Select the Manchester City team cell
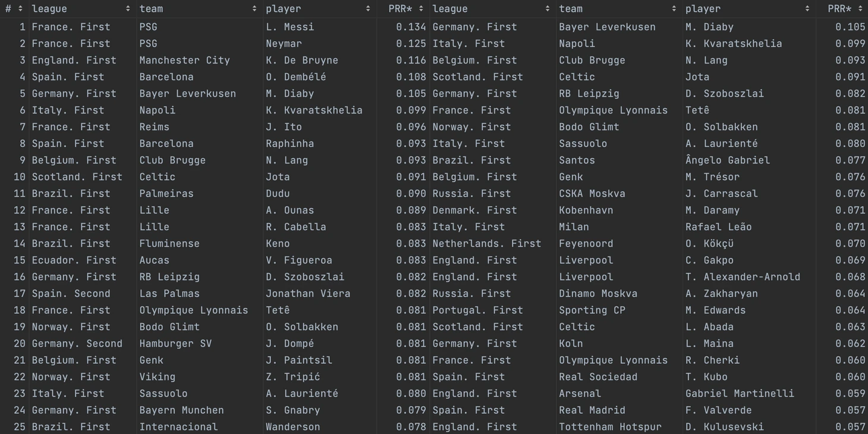868x434 pixels. [x=184, y=60]
